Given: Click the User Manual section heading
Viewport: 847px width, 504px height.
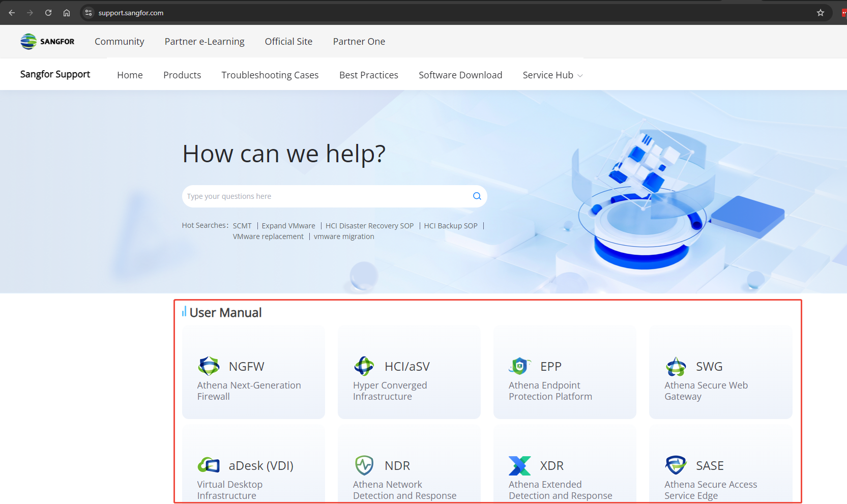Looking at the screenshot, I should (225, 313).
